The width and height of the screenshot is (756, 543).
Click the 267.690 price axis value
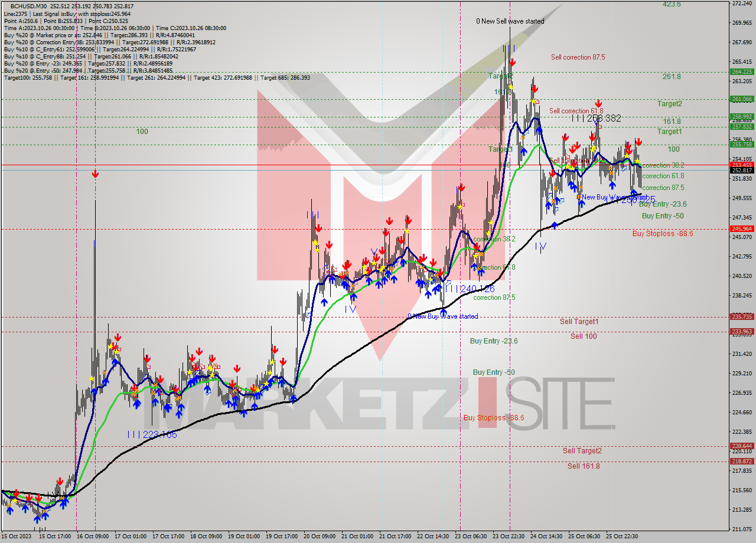tap(742, 42)
